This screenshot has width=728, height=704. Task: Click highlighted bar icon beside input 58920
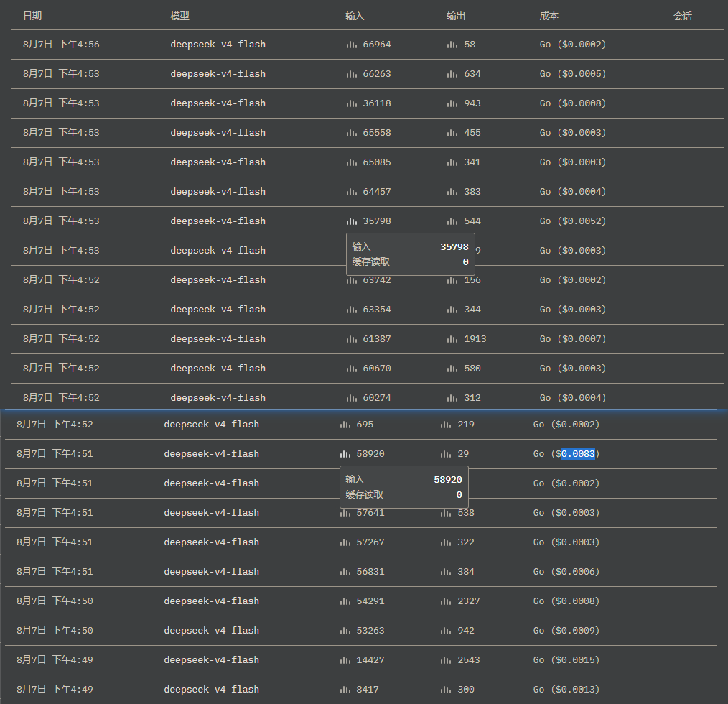(345, 454)
